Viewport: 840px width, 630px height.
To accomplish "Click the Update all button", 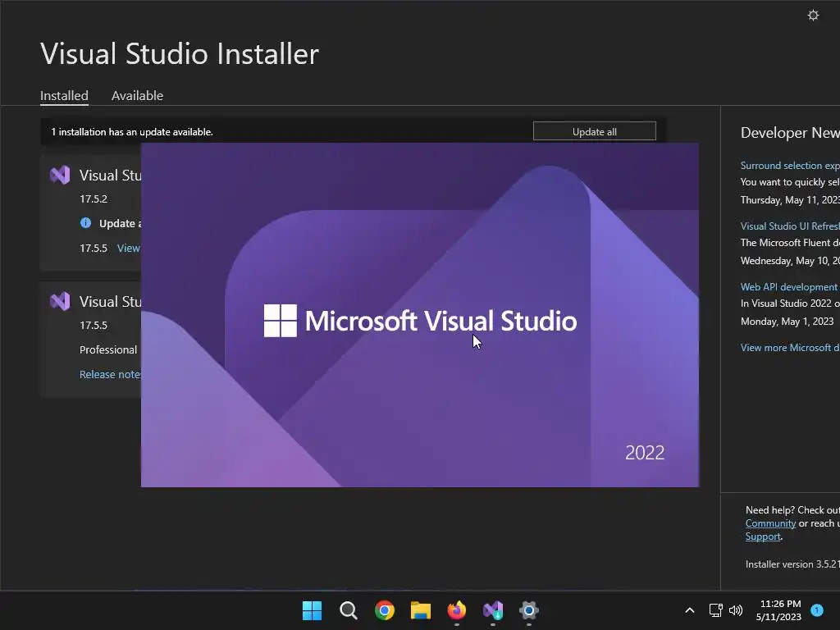I will [594, 131].
